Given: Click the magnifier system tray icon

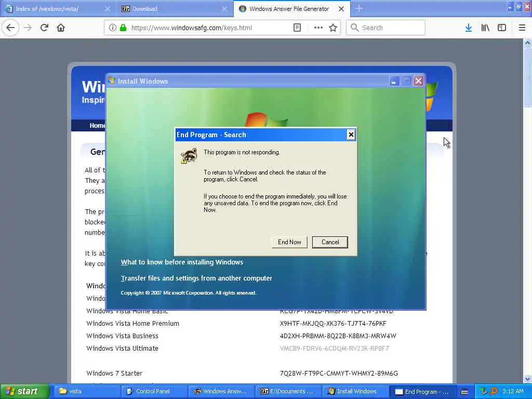Looking at the screenshot, I should (x=494, y=391).
